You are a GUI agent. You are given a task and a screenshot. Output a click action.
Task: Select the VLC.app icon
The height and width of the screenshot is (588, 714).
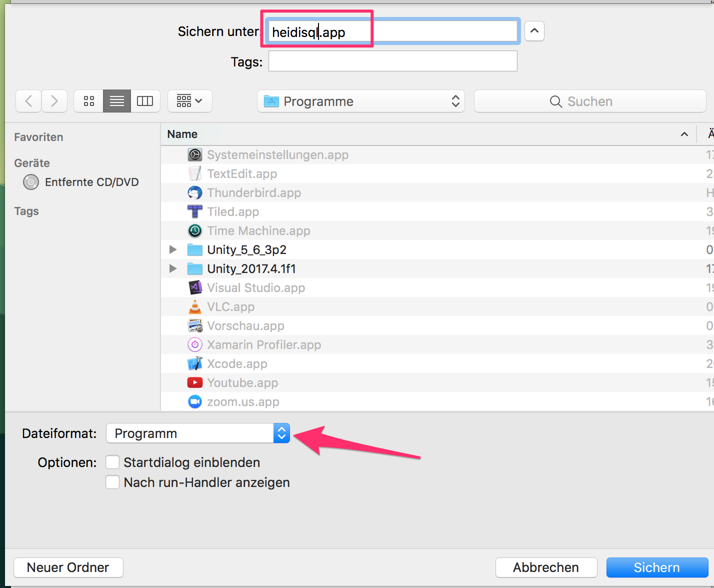click(x=194, y=306)
